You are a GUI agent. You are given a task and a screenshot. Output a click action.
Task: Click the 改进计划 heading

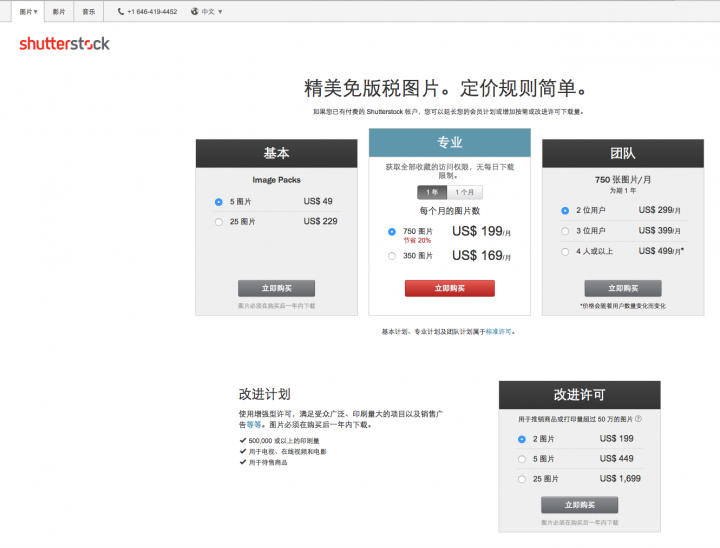tap(264, 395)
